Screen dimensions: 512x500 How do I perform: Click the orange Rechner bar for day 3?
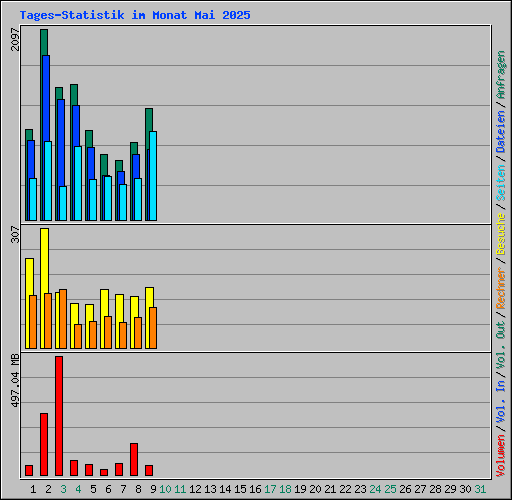[63, 319]
